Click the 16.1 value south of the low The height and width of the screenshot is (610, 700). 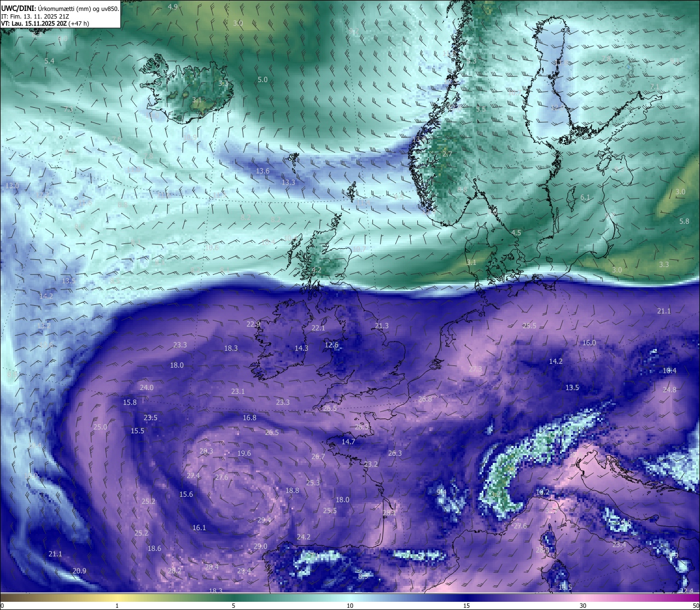[x=199, y=527]
